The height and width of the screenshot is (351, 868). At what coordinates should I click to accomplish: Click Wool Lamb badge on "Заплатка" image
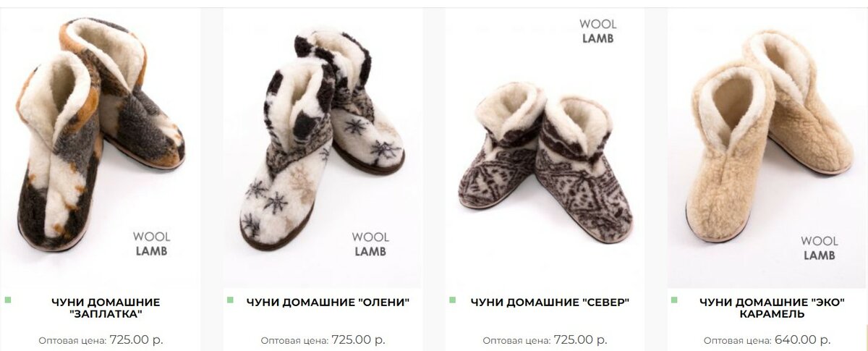tap(151, 244)
